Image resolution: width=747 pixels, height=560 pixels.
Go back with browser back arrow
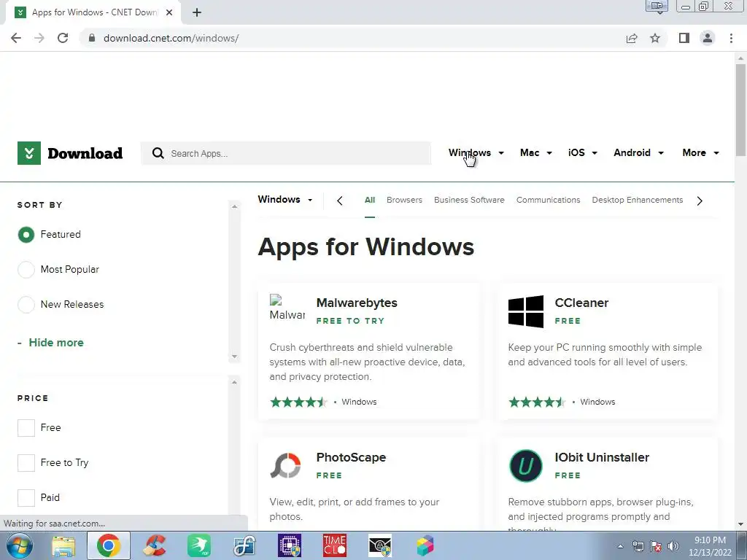(16, 38)
